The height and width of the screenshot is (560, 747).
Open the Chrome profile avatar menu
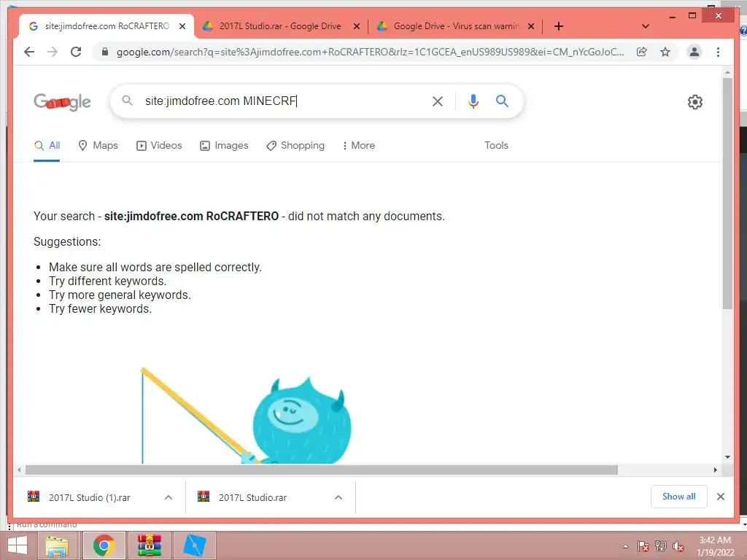pos(694,52)
